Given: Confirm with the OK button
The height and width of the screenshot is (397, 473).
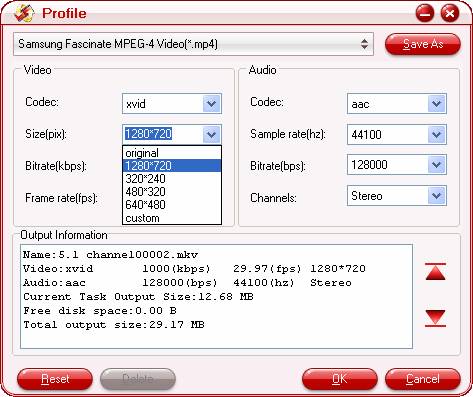Looking at the screenshot, I should [340, 379].
